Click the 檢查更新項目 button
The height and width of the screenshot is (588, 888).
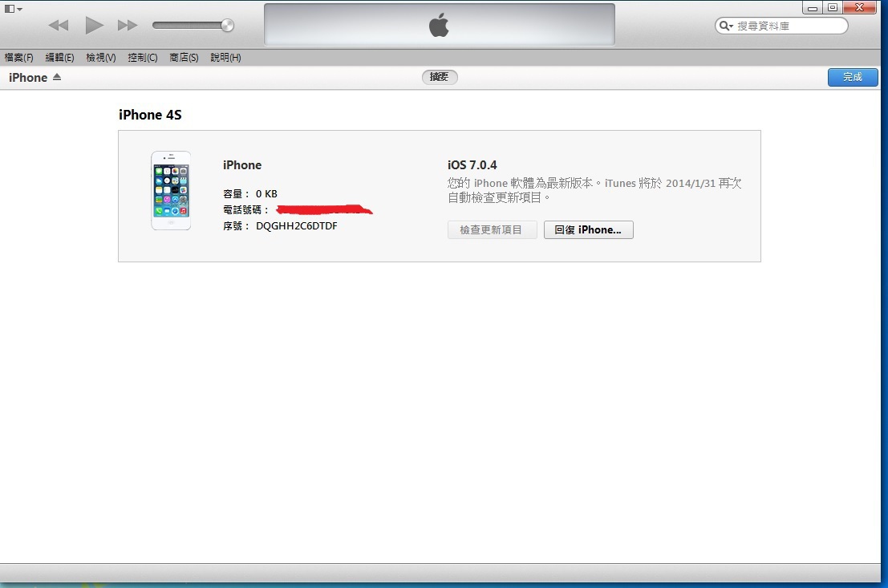tap(492, 230)
